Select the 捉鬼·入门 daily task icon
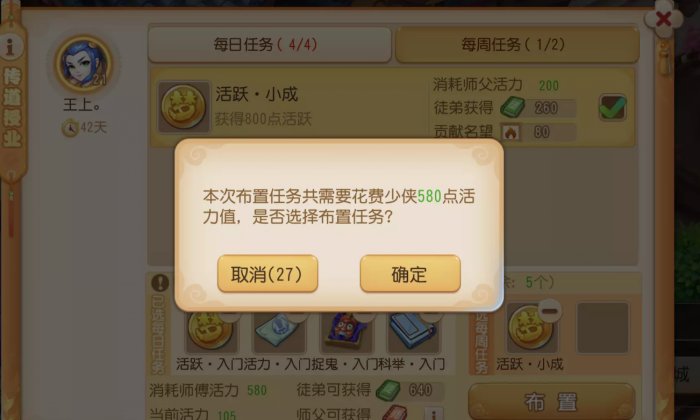700x420 pixels. point(347,331)
